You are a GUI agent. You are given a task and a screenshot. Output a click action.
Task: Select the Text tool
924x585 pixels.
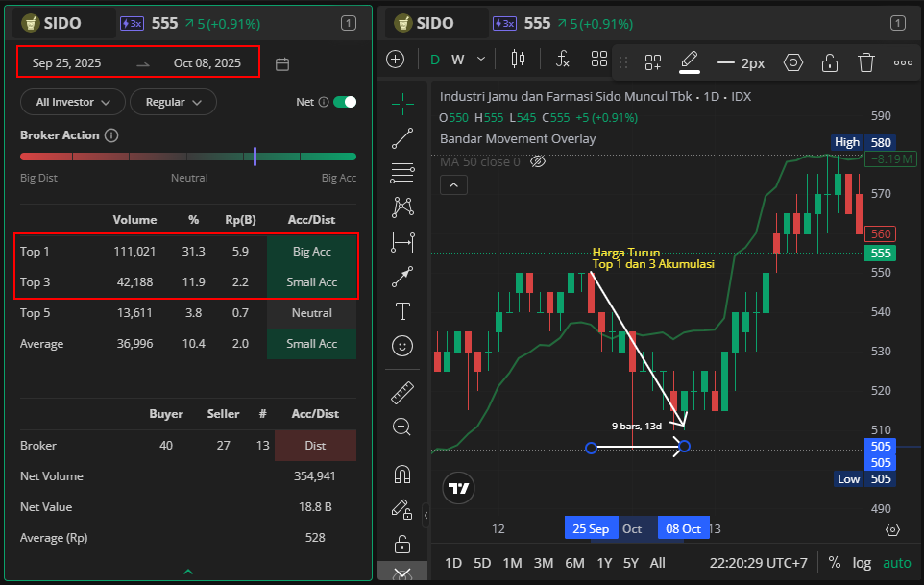402,311
